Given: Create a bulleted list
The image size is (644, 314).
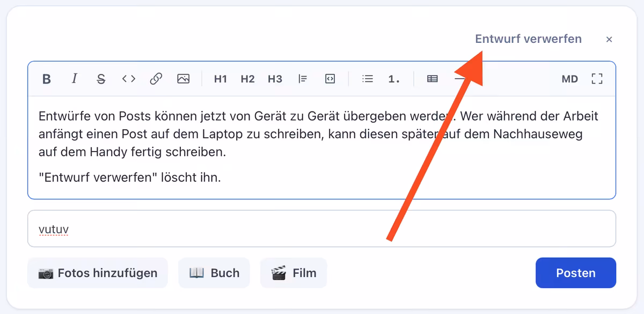Looking at the screenshot, I should point(368,79).
